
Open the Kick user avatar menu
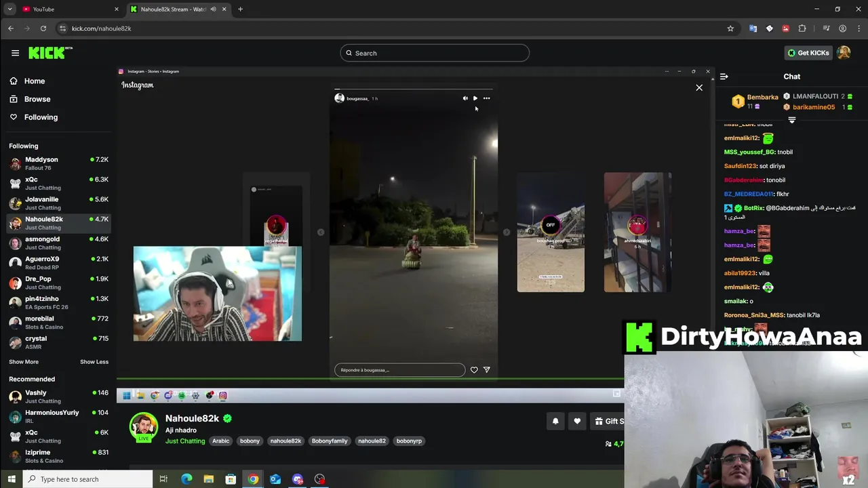[844, 53]
